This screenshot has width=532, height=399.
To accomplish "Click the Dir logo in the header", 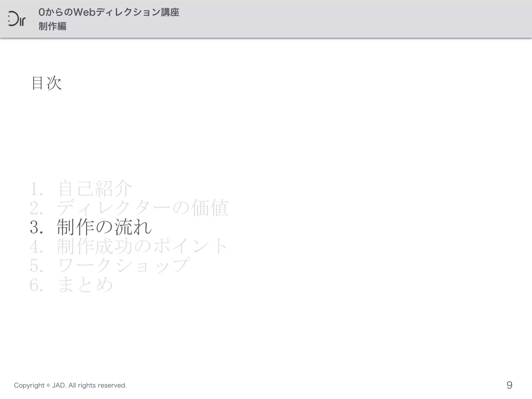I will 17,19.
